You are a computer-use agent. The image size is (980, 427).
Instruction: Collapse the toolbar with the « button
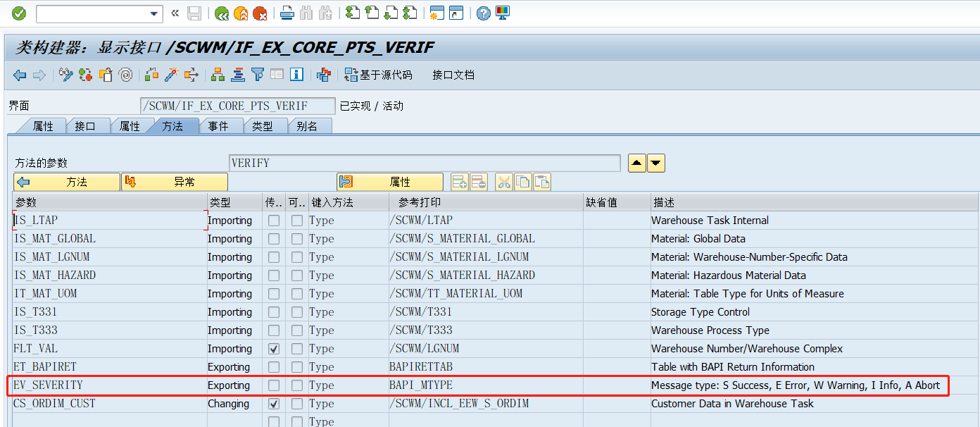[175, 13]
